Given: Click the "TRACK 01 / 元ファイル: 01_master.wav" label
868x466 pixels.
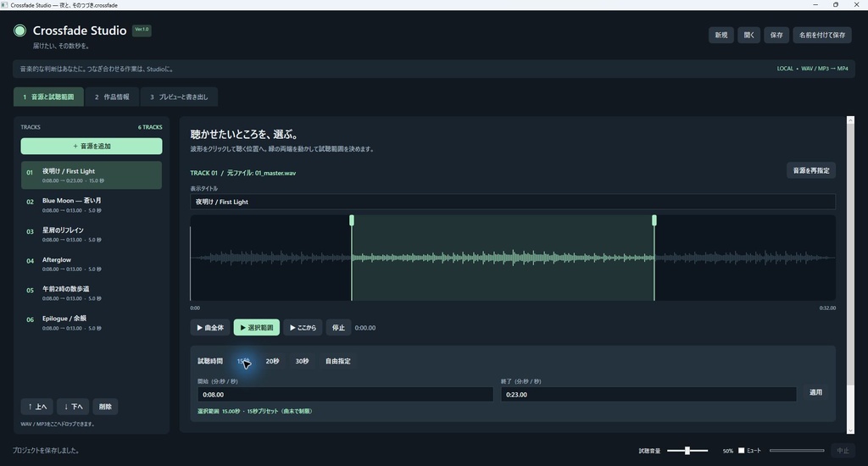Looking at the screenshot, I should point(243,173).
